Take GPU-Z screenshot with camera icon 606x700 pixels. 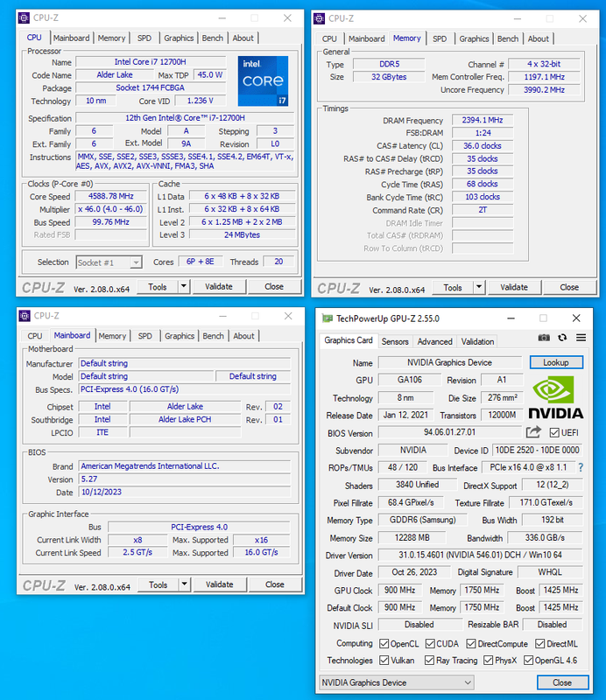[x=544, y=338]
